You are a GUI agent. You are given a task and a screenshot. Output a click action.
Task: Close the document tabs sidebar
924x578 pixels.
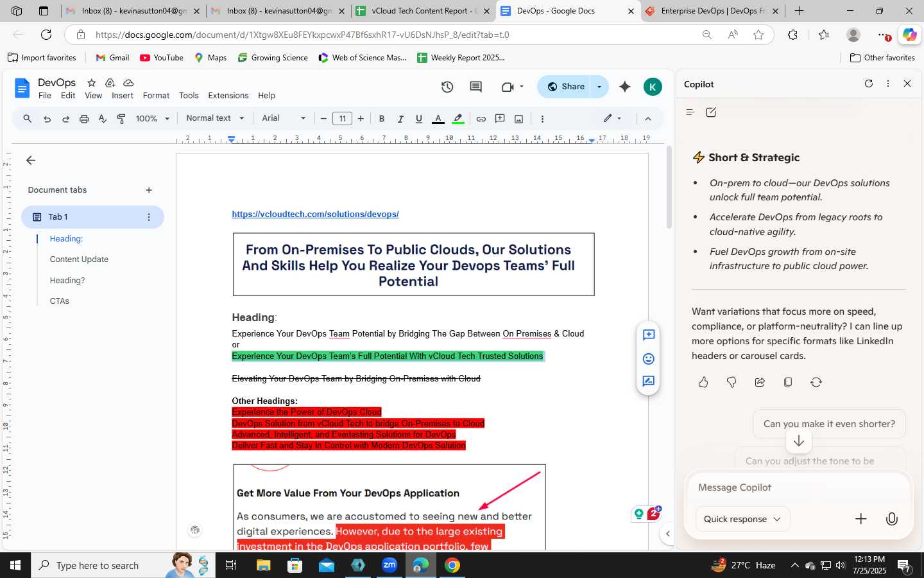pos(31,161)
